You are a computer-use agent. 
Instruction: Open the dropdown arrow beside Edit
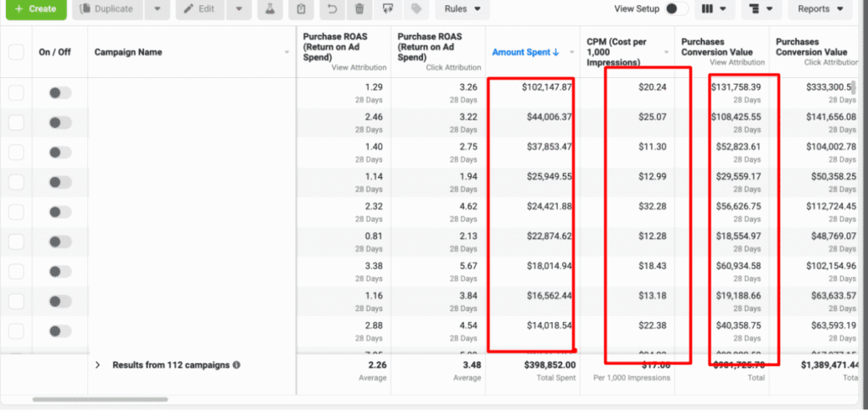tap(239, 9)
